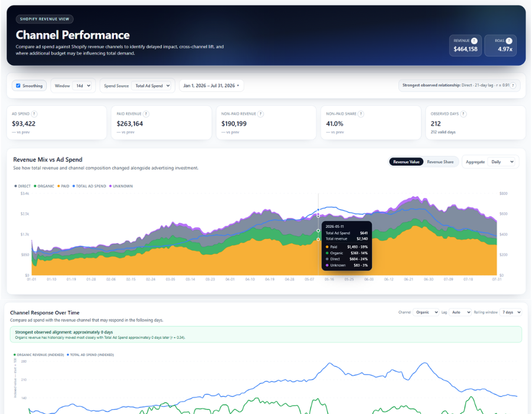
Task: Open the Revenue help tooltip icon
Action: click(x=474, y=41)
